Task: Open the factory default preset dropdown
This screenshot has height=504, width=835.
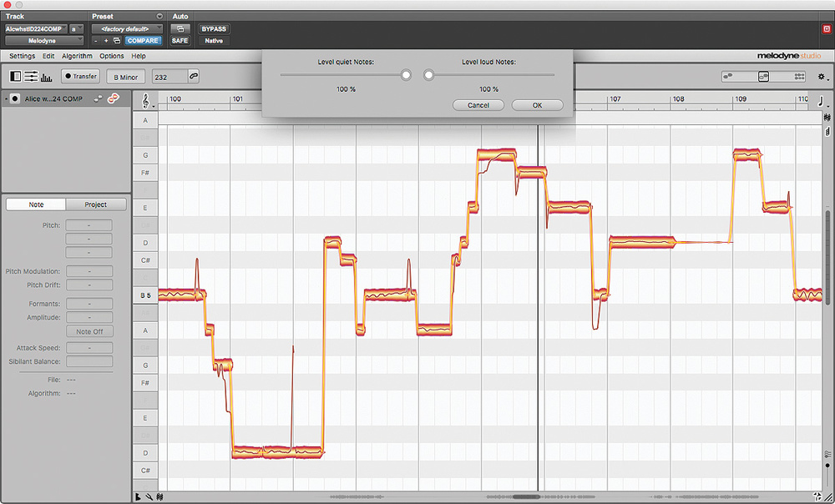Action: pos(127,27)
